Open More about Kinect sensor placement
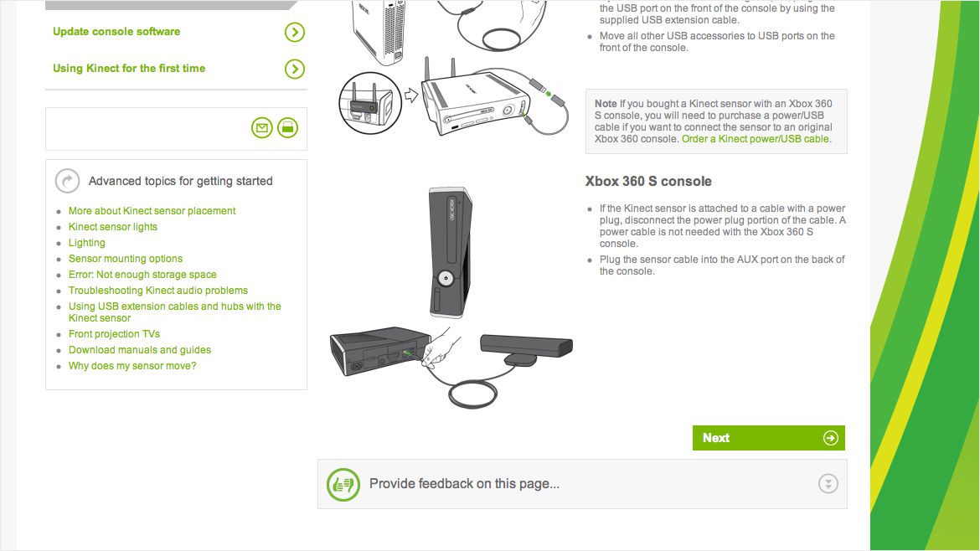Image resolution: width=980 pixels, height=551 pixels. point(152,211)
